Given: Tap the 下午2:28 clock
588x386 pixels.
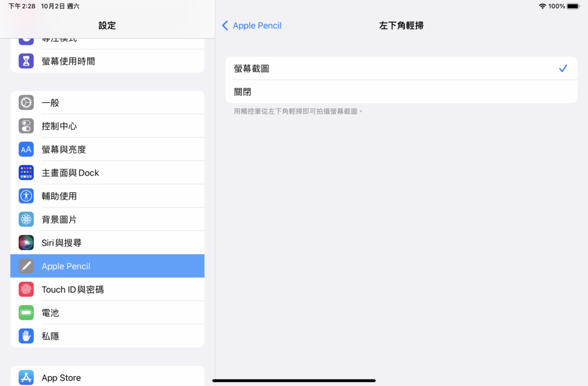Looking at the screenshot, I should (x=22, y=6).
